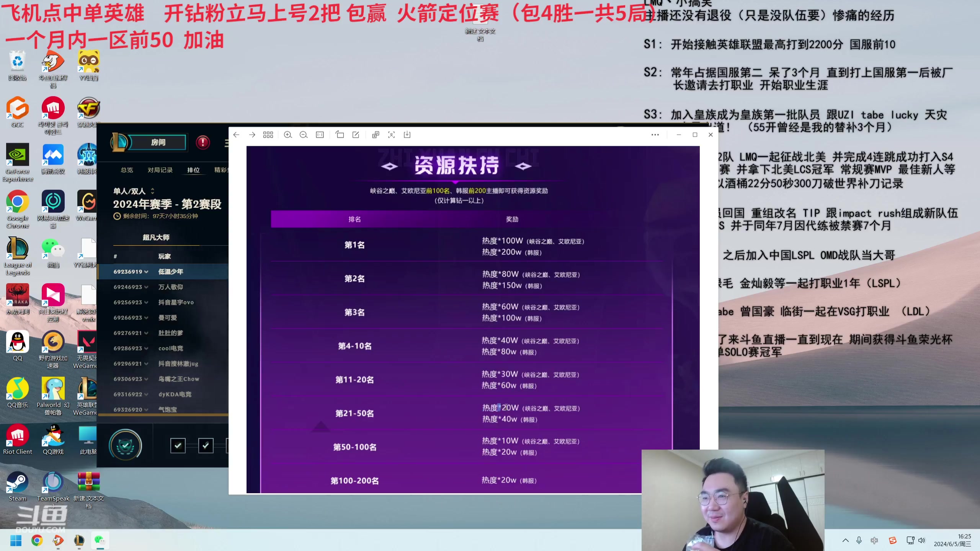
Task: Open the Windows Start menu
Action: point(16,540)
